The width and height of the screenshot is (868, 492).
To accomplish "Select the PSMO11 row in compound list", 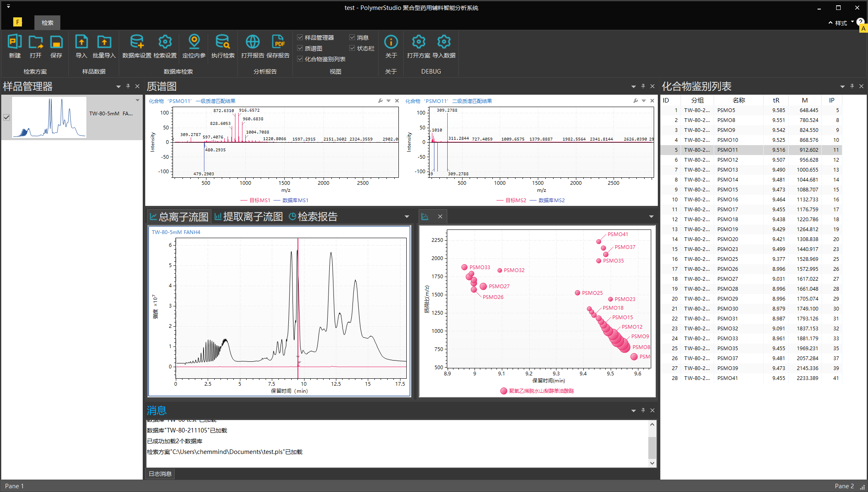I will (751, 150).
